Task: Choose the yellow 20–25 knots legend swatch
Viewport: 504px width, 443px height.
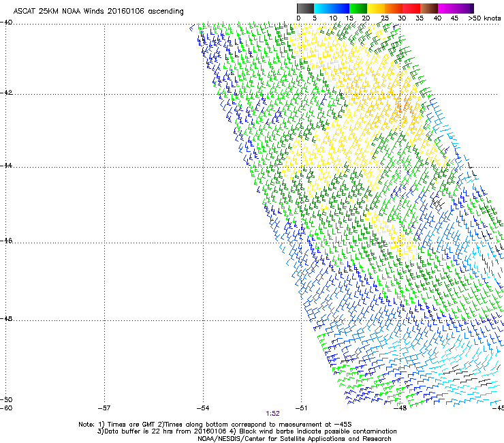Action: tap(376, 8)
